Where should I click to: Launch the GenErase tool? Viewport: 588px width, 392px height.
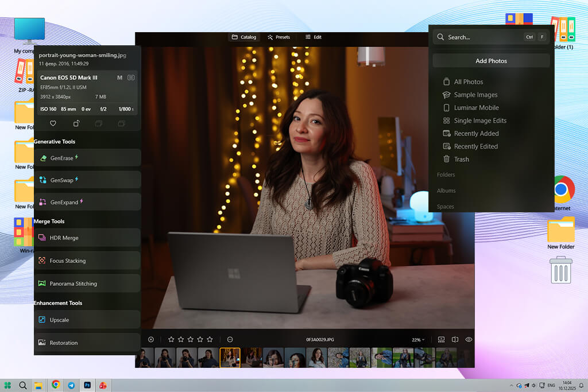[87, 158]
